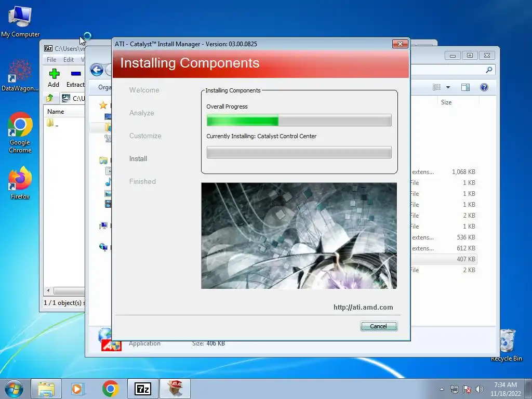Viewport: 532px width, 399px height.
Task: Click the Organize button in Explorer
Action: 104,87
